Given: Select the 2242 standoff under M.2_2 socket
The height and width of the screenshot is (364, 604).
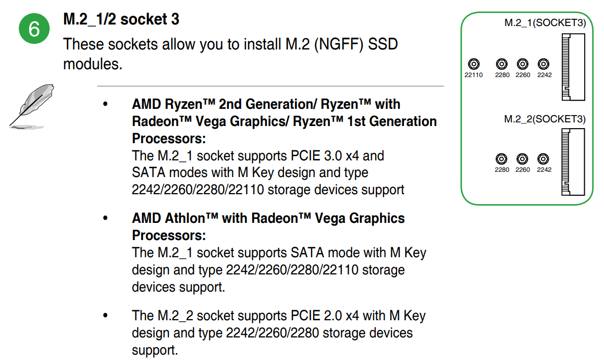Looking at the screenshot, I should 544,159.
